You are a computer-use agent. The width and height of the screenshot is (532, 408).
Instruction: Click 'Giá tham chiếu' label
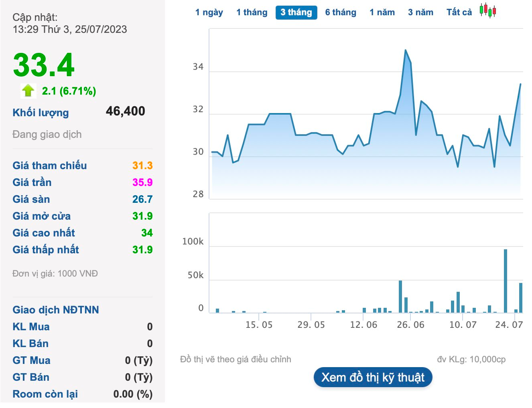pyautogui.click(x=49, y=166)
